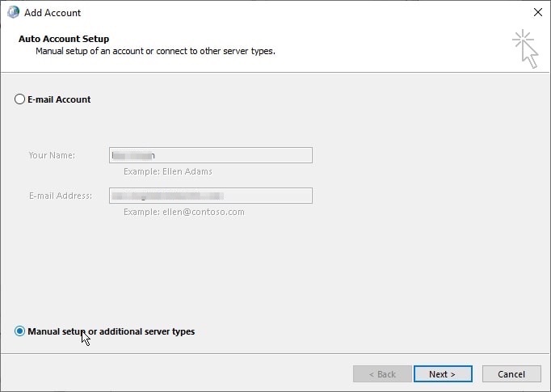Viewport: 551px width, 392px height.
Task: Click 'Example: Ellen Adams' hint text
Action: point(168,171)
